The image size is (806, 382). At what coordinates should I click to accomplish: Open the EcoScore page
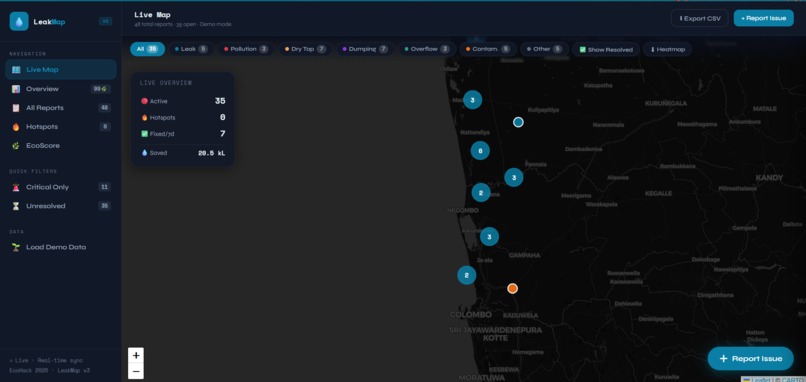(x=61, y=145)
